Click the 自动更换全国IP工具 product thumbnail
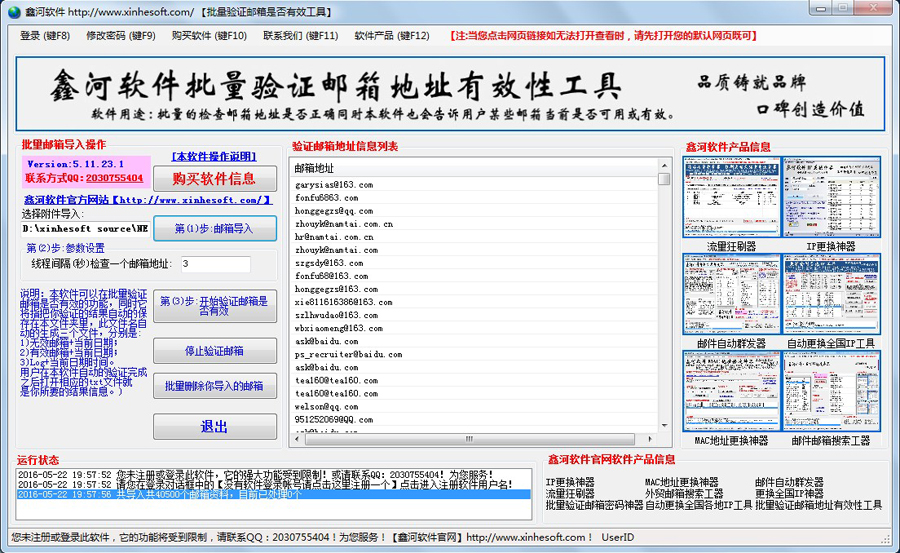The image size is (900, 553). pos(830,294)
